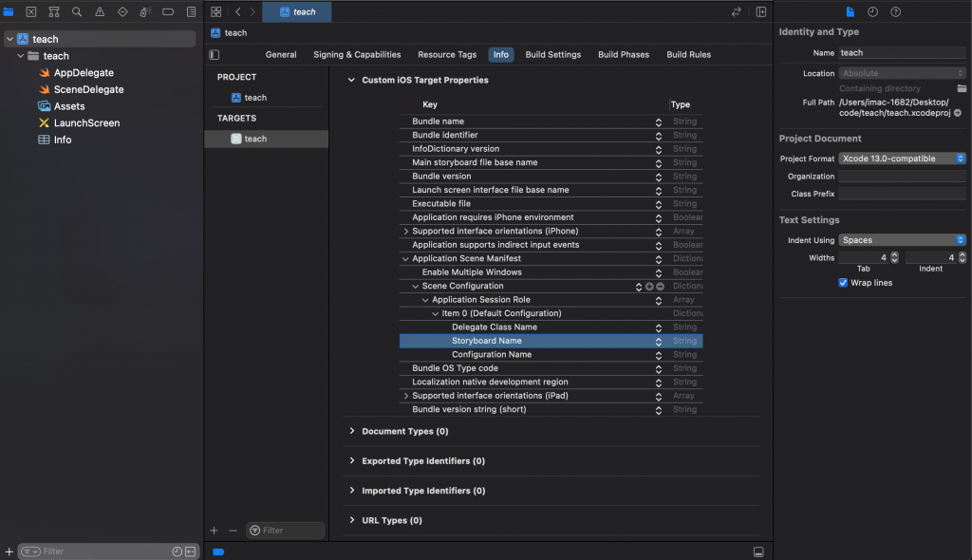Show the Quick Help inspector
The width and height of the screenshot is (972, 560).
pos(896,11)
